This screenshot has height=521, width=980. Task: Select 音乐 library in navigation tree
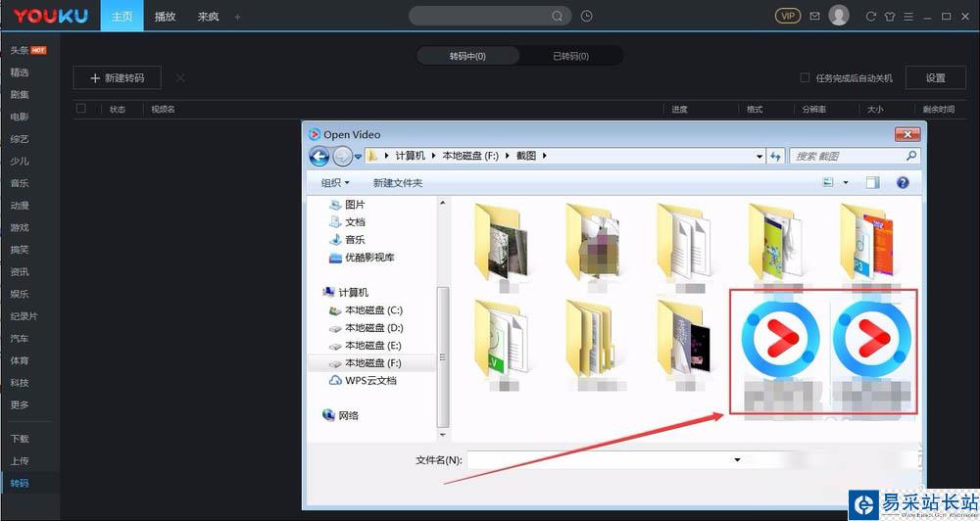(348, 240)
